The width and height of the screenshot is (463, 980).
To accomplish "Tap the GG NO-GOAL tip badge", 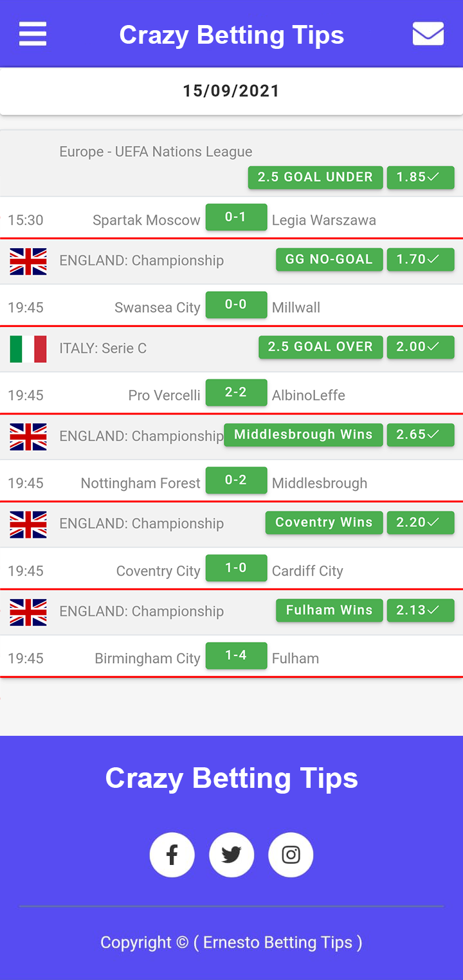I will pos(329,260).
